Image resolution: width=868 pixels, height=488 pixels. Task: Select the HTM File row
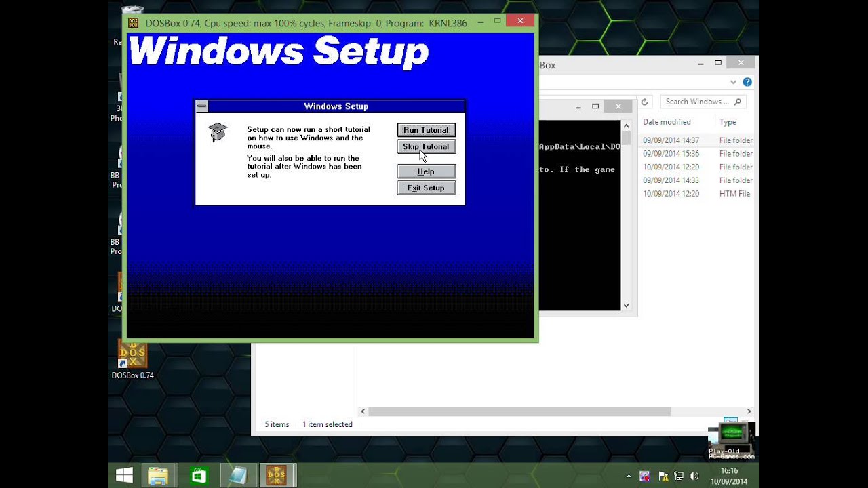pyautogui.click(x=698, y=194)
